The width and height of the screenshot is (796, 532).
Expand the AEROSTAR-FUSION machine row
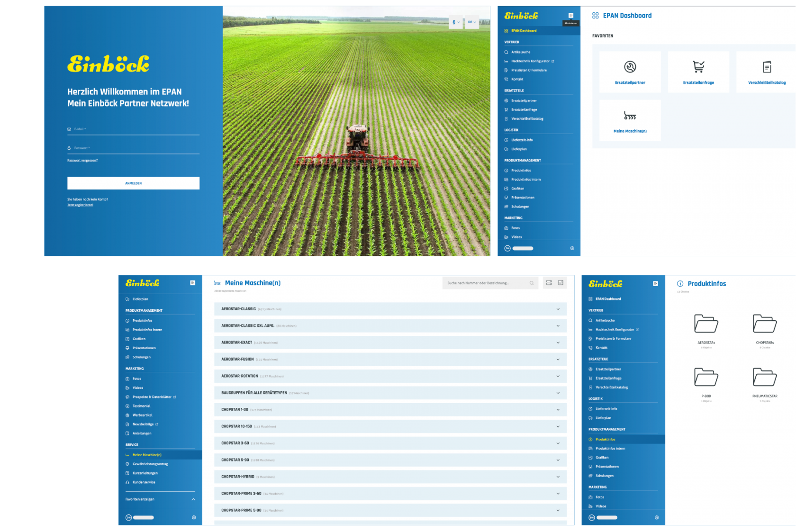[558, 360]
